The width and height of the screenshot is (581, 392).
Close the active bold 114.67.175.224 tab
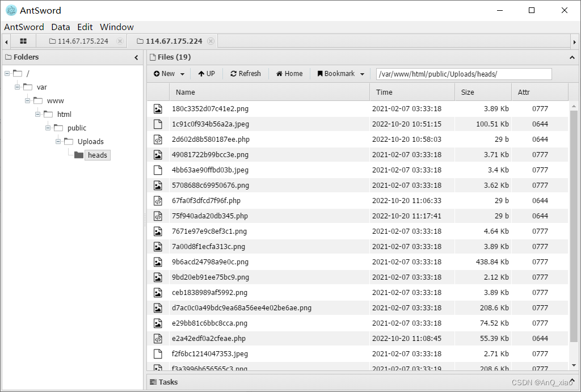point(210,41)
